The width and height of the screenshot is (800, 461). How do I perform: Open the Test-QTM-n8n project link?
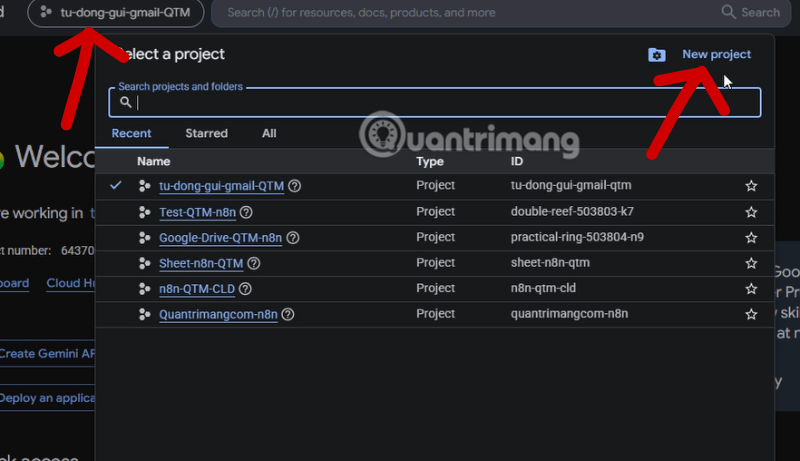[x=197, y=212]
